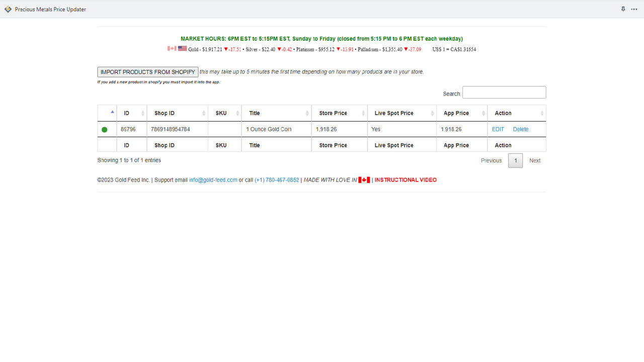Select page 1 in pagination
The width and height of the screenshot is (644, 362).
[x=515, y=160]
